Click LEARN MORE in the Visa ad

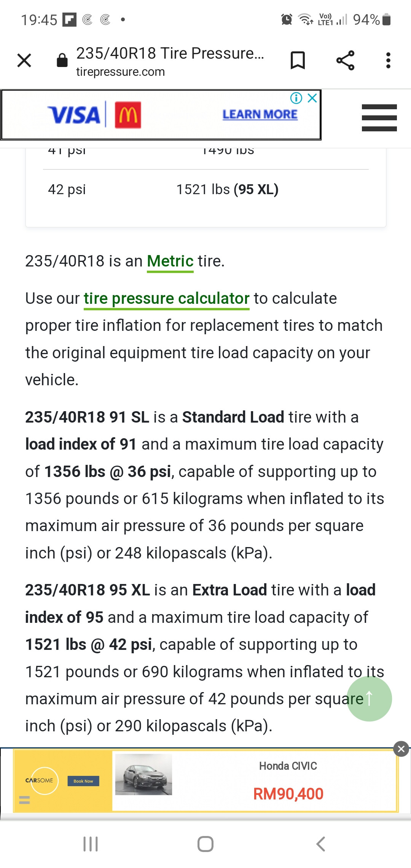tap(260, 114)
